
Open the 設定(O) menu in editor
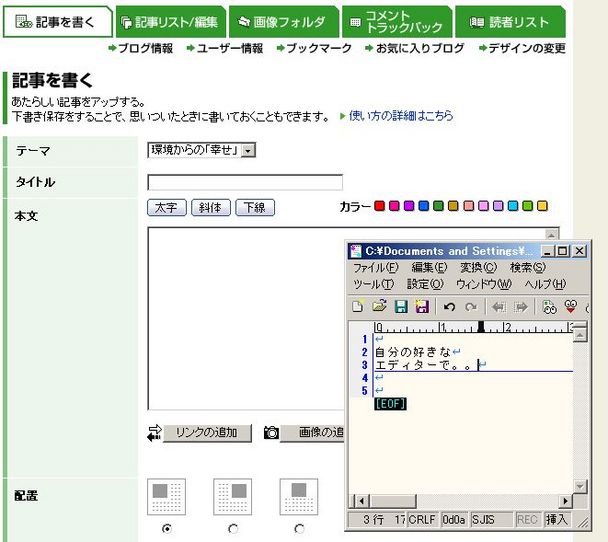pyautogui.click(x=425, y=284)
